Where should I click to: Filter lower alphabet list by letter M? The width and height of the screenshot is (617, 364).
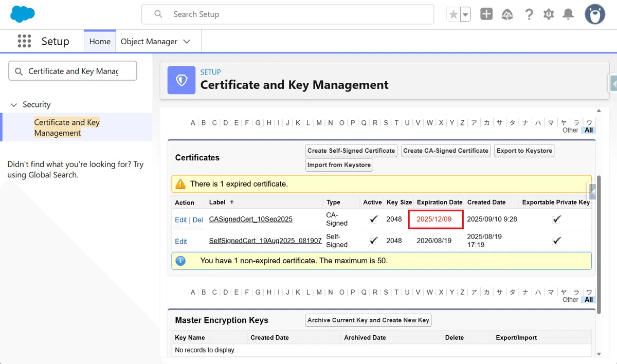pyautogui.click(x=319, y=292)
